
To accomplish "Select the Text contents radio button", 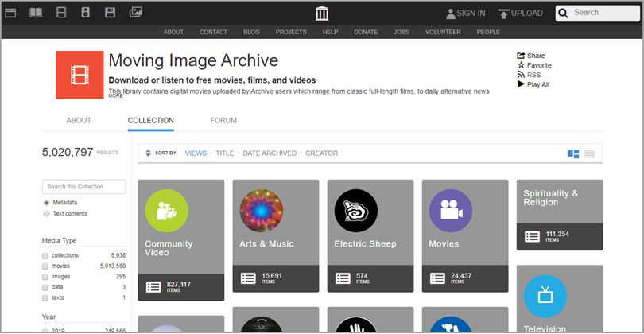I will pos(46,214).
